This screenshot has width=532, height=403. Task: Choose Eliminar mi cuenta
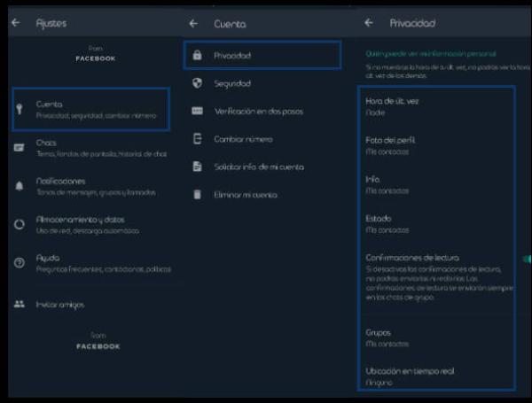coord(262,195)
